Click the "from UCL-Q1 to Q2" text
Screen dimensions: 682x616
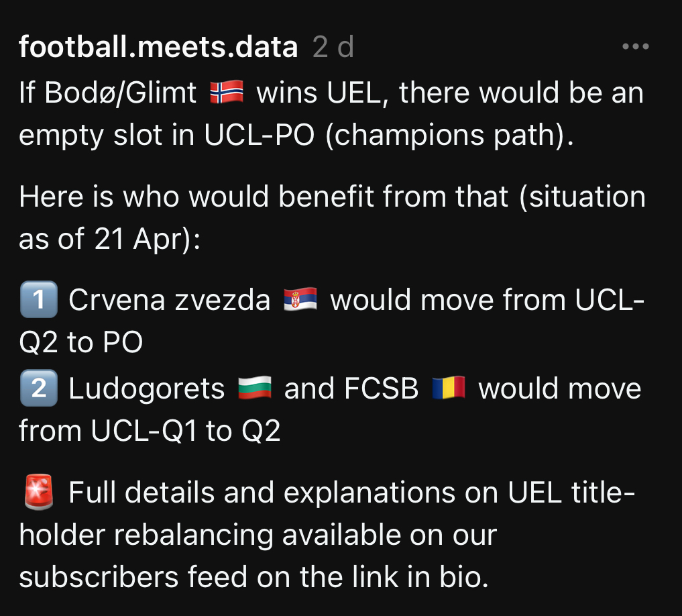[150, 431]
